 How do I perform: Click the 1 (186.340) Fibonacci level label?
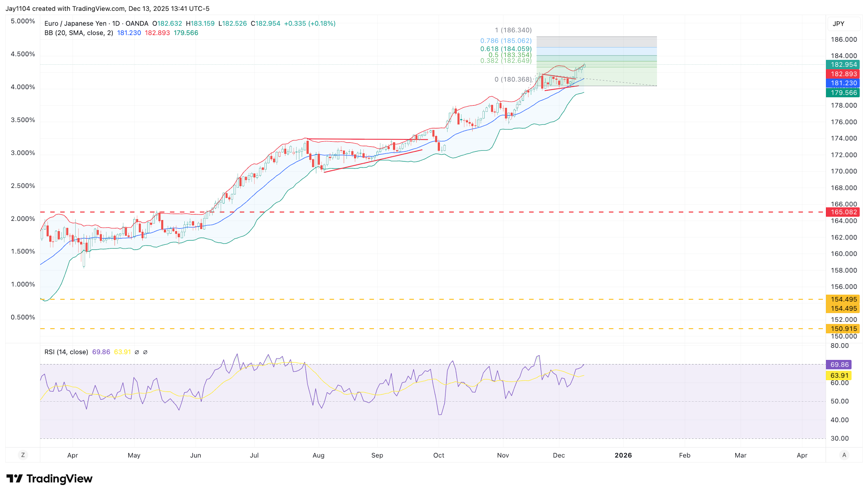[513, 30]
